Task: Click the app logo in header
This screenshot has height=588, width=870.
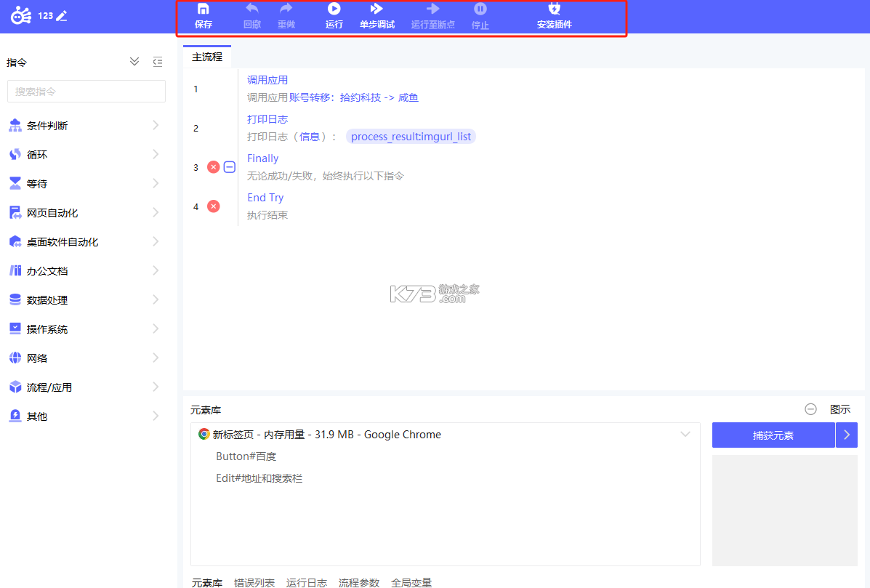Action: 21,15
